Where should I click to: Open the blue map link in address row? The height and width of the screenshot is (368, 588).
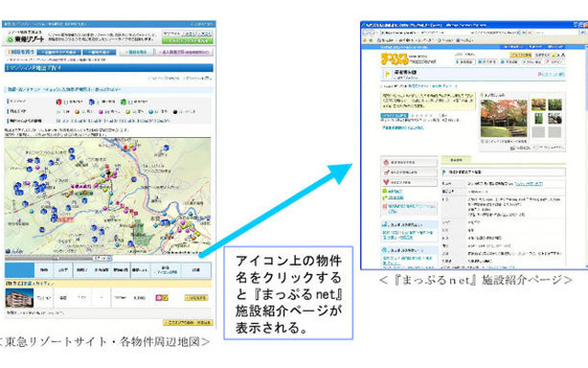528,184
